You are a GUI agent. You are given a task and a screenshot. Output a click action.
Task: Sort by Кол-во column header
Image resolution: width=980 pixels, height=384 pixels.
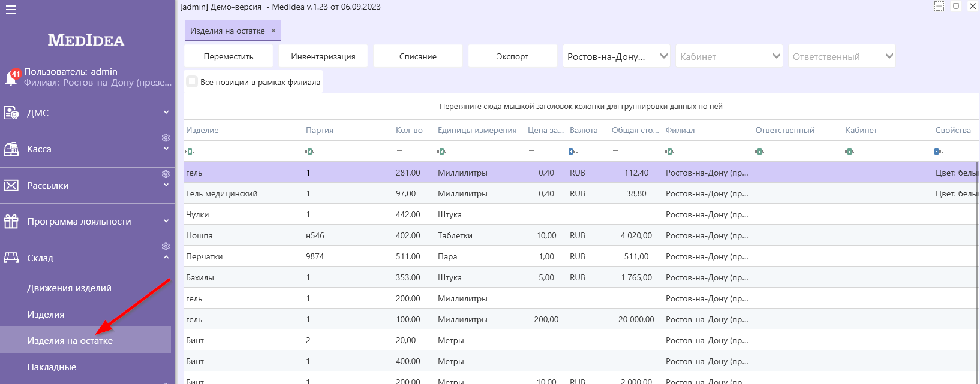tap(409, 130)
